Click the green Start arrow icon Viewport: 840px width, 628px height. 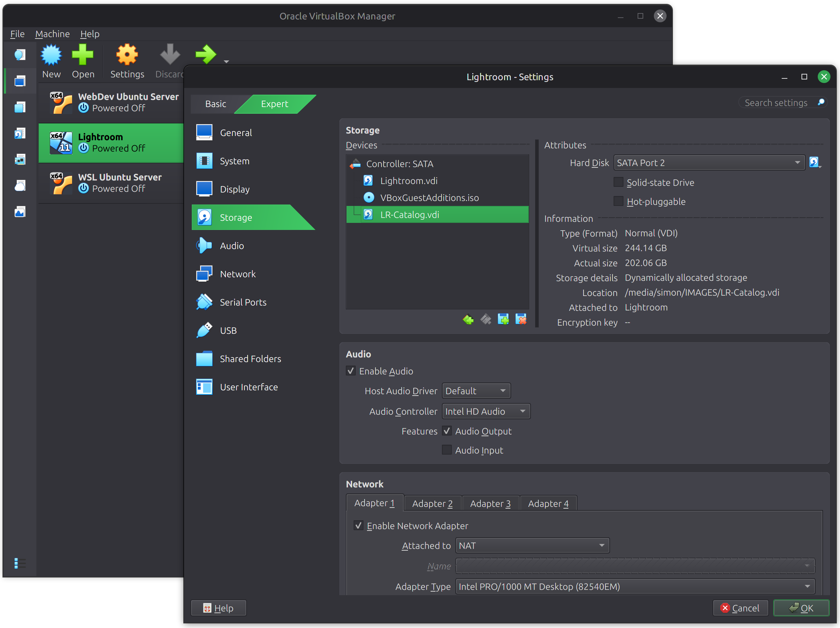pyautogui.click(x=206, y=54)
